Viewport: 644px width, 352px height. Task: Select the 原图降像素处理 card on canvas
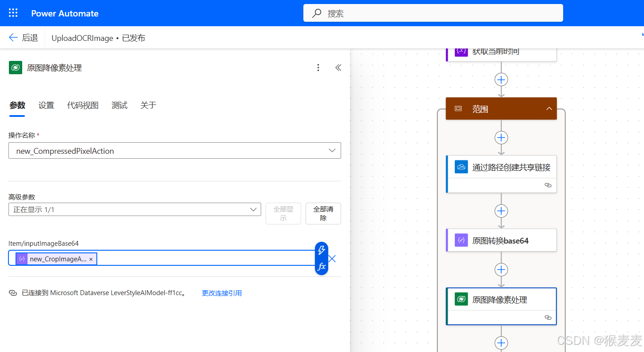click(x=501, y=306)
